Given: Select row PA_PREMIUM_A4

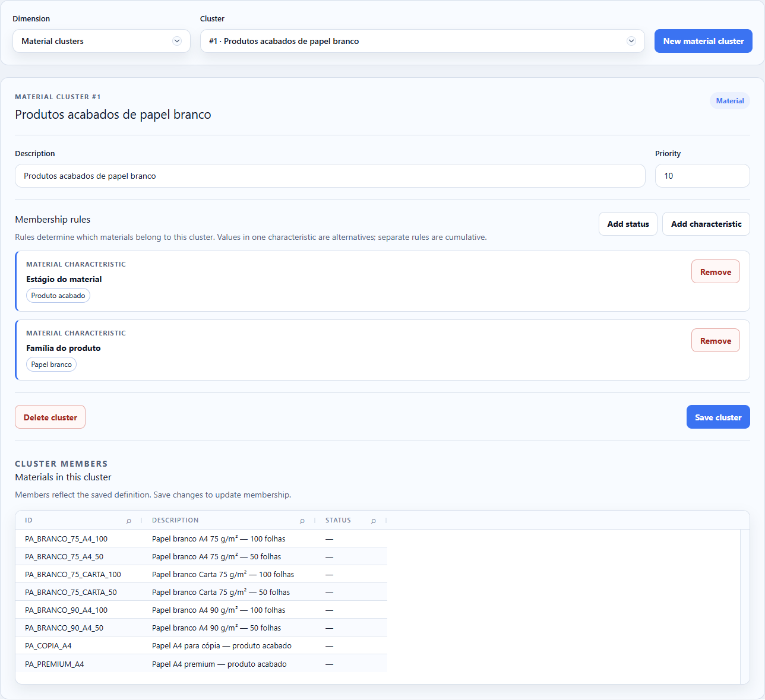Looking at the screenshot, I should tap(201, 664).
